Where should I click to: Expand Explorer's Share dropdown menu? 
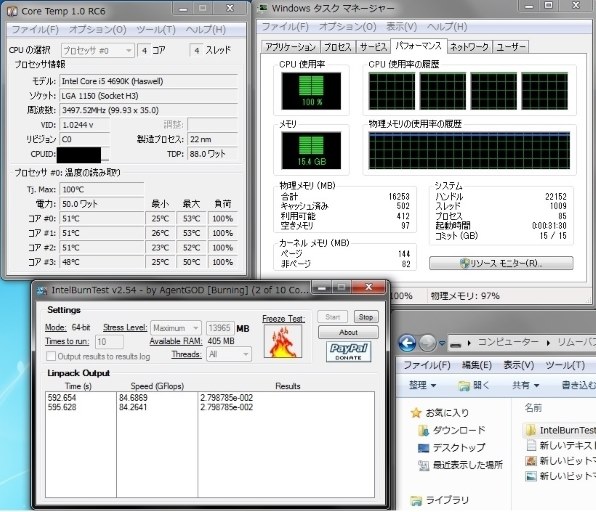(526, 385)
